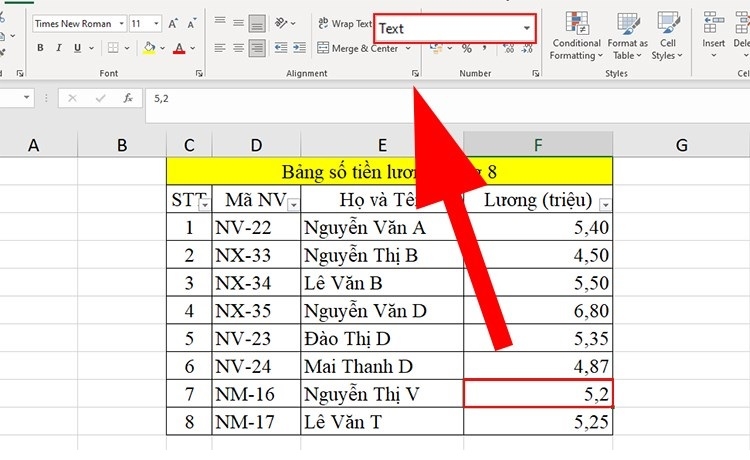
Task: Click the Middle Align icon
Action: [238, 23]
